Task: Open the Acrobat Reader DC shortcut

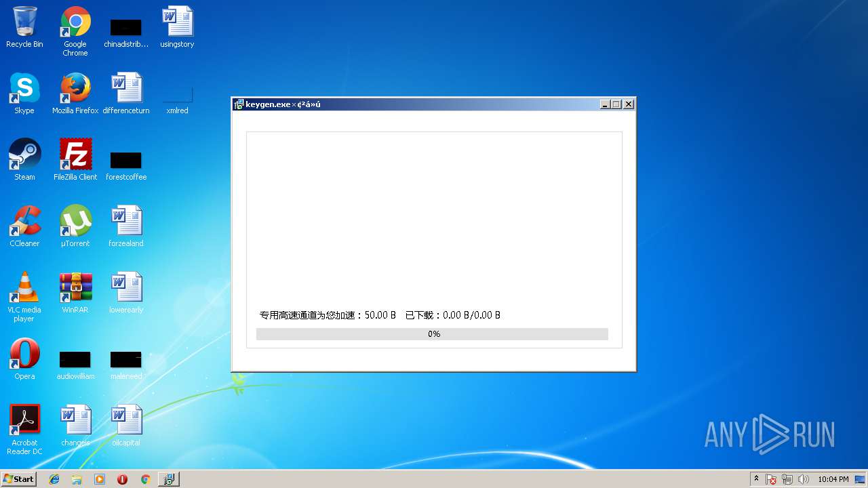Action: (24, 430)
